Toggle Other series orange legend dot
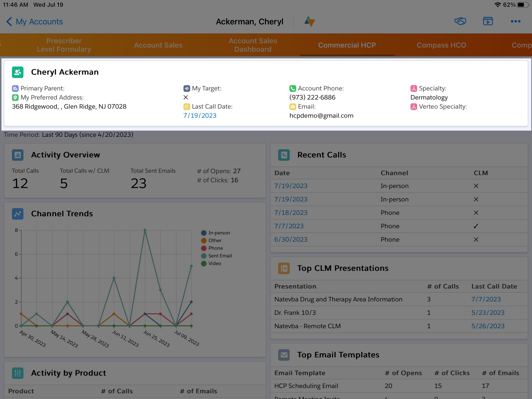The height and width of the screenshot is (399, 532). 204,240
